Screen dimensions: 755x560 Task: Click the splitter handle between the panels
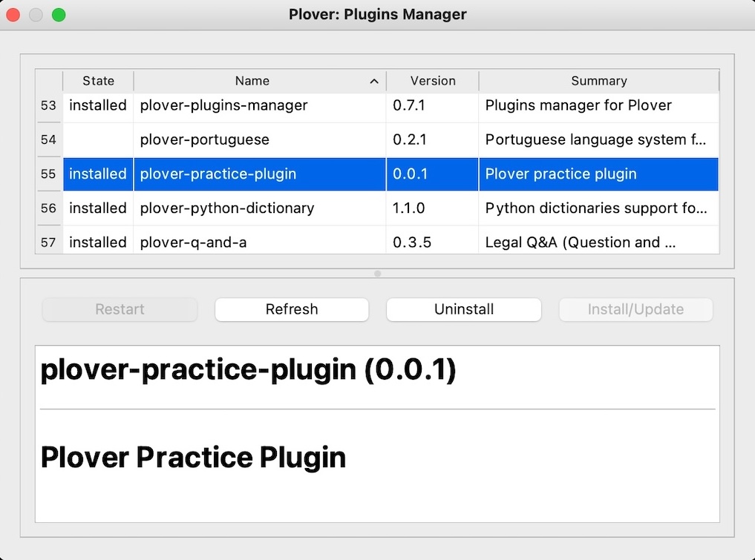[377, 273]
